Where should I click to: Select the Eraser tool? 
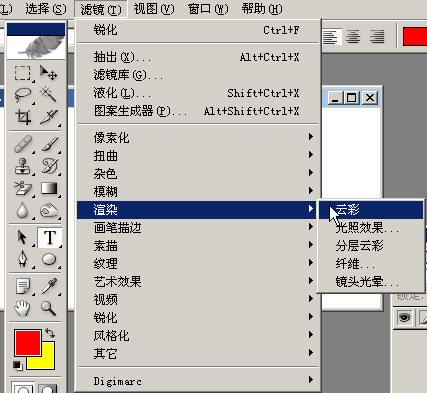pos(22,188)
